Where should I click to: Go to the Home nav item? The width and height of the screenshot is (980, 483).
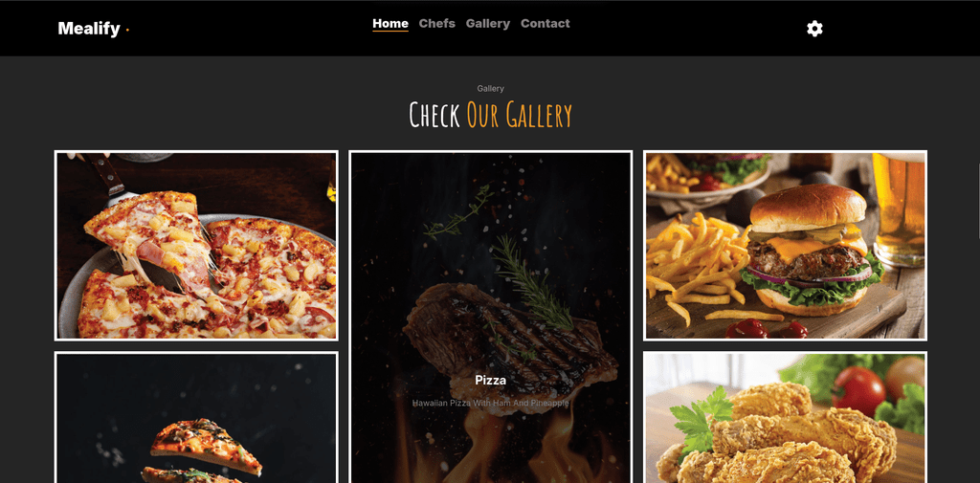click(390, 24)
